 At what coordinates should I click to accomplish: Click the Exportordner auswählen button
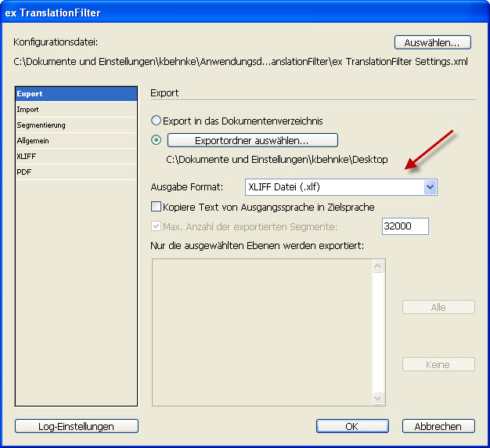(253, 140)
